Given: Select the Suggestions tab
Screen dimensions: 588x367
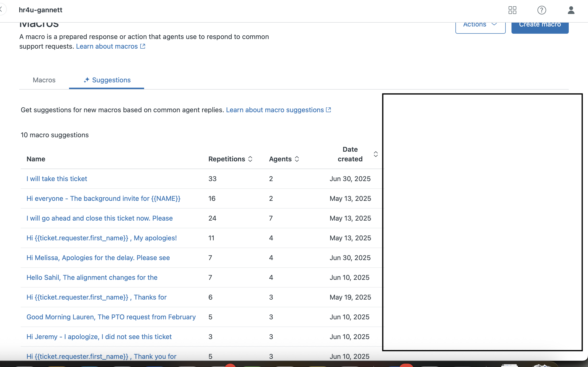Looking at the screenshot, I should (111, 80).
